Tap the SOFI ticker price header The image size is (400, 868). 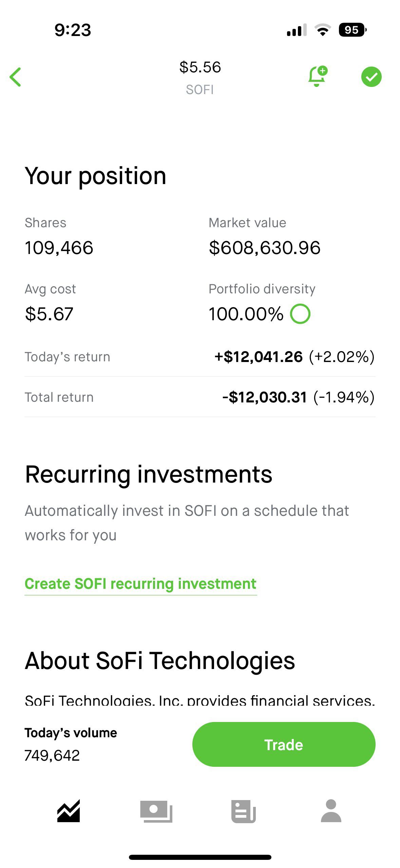point(200,77)
